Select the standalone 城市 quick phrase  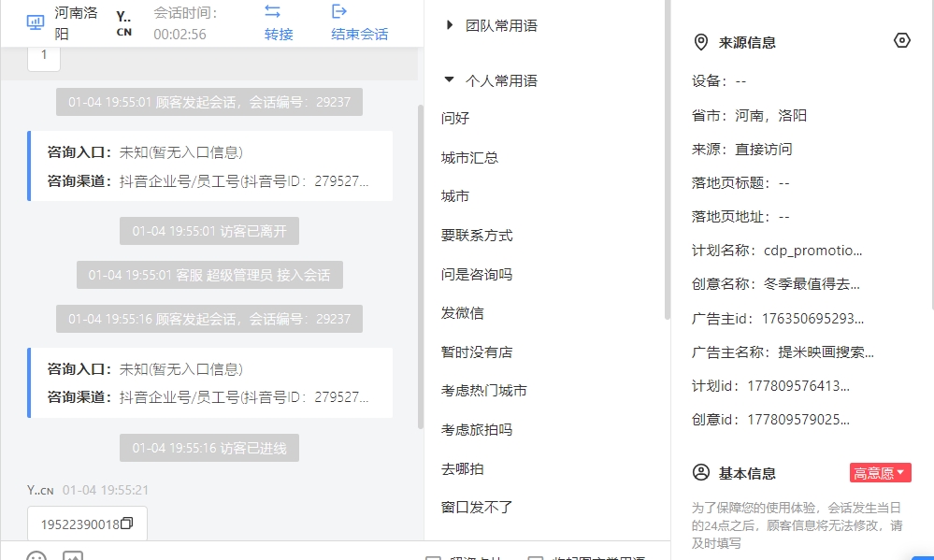(455, 196)
